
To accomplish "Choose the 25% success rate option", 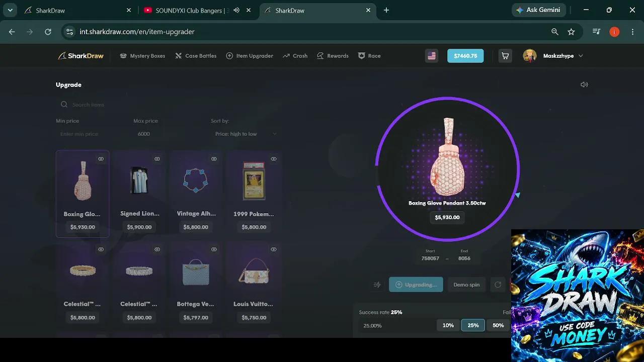I will [x=473, y=325].
